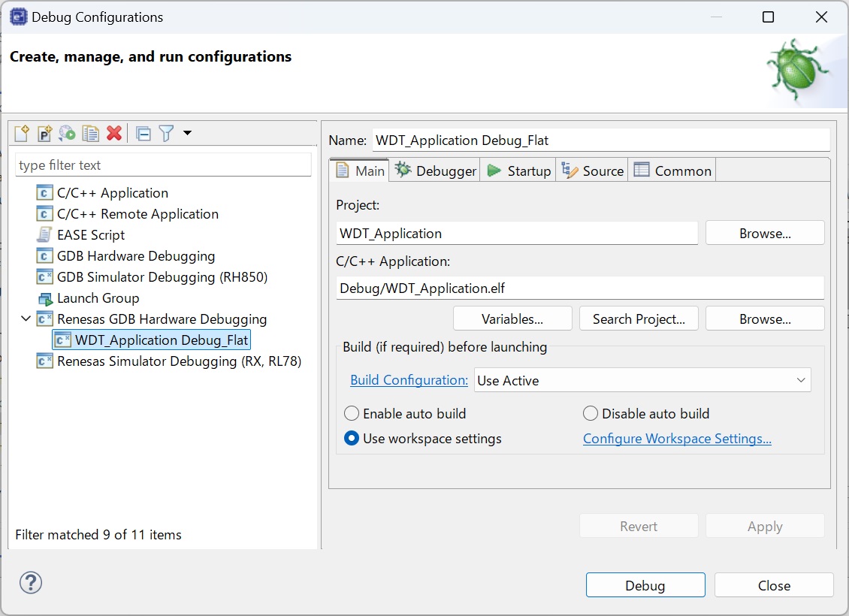Screen dimensions: 849x616
Task: Open the Startup tab
Action: click(518, 171)
